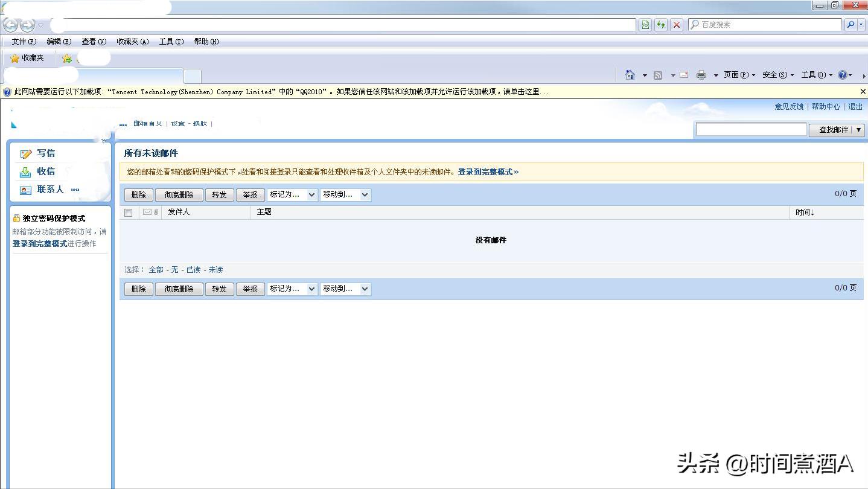This screenshot has width=868, height=489.
Task: Open the 联系人 contacts icon
Action: (27, 190)
